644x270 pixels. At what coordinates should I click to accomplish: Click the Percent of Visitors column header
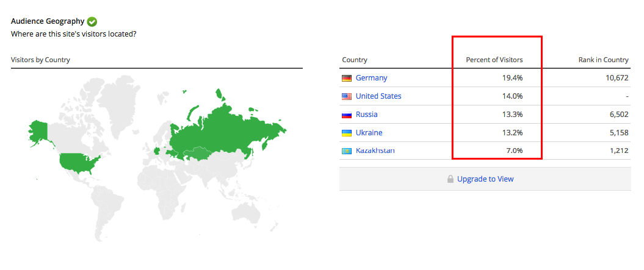(x=494, y=60)
